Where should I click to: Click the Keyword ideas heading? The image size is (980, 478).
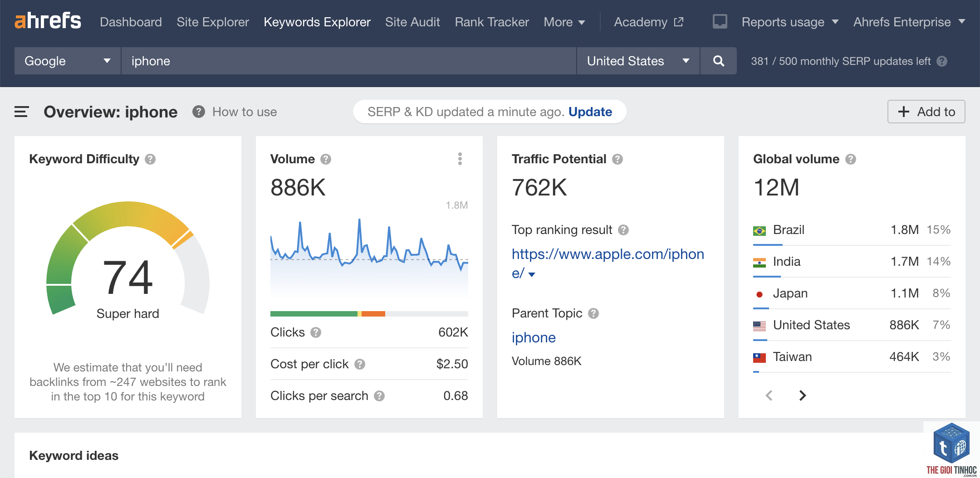pyautogui.click(x=73, y=455)
